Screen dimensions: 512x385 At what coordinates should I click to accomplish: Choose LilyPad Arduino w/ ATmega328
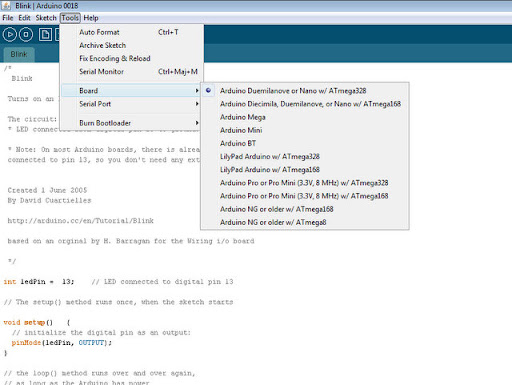(x=305, y=156)
